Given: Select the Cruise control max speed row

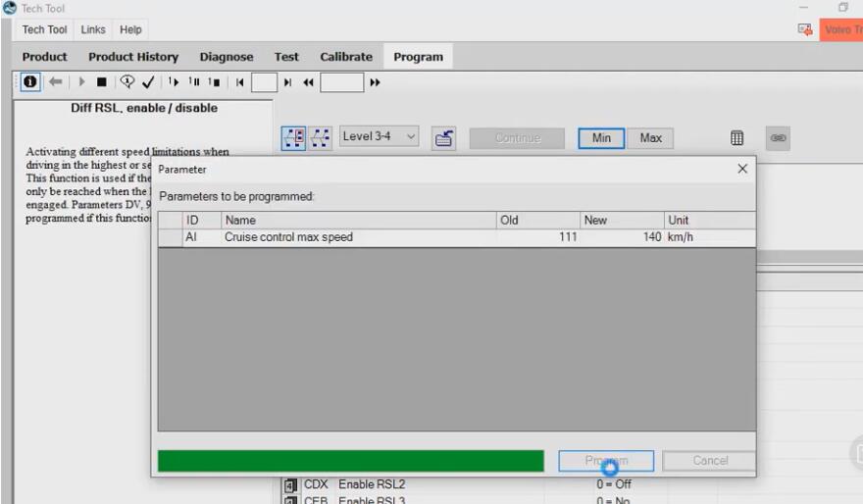Looking at the screenshot, I should (456, 237).
